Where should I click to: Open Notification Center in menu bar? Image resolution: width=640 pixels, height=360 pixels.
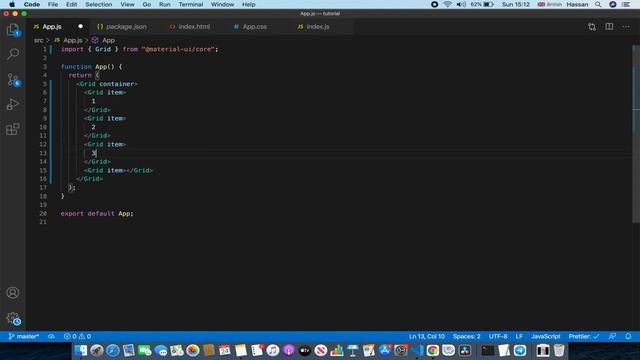point(626,4)
